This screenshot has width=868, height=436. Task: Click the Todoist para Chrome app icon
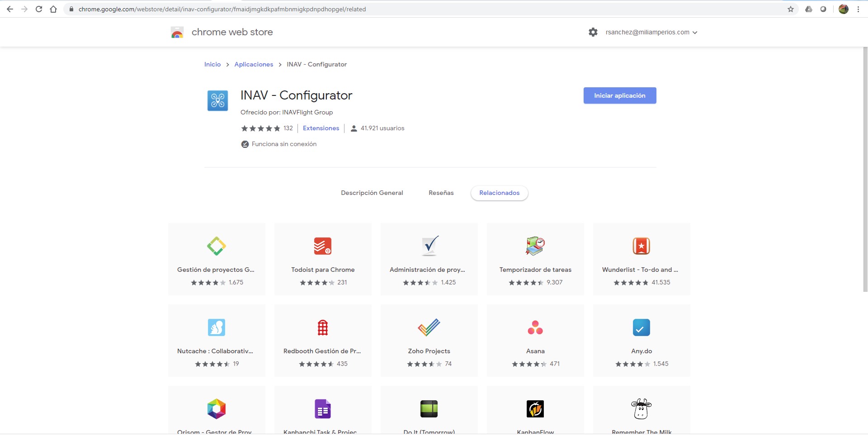click(322, 246)
